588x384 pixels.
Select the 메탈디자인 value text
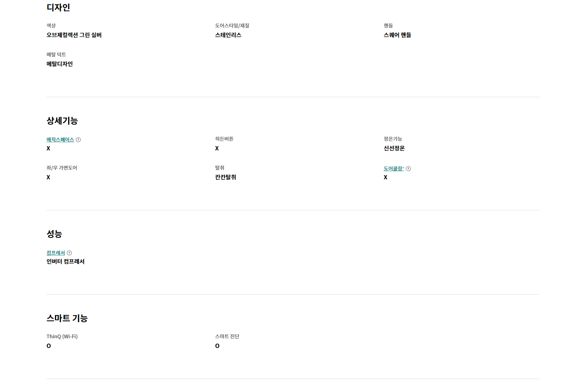click(60, 64)
